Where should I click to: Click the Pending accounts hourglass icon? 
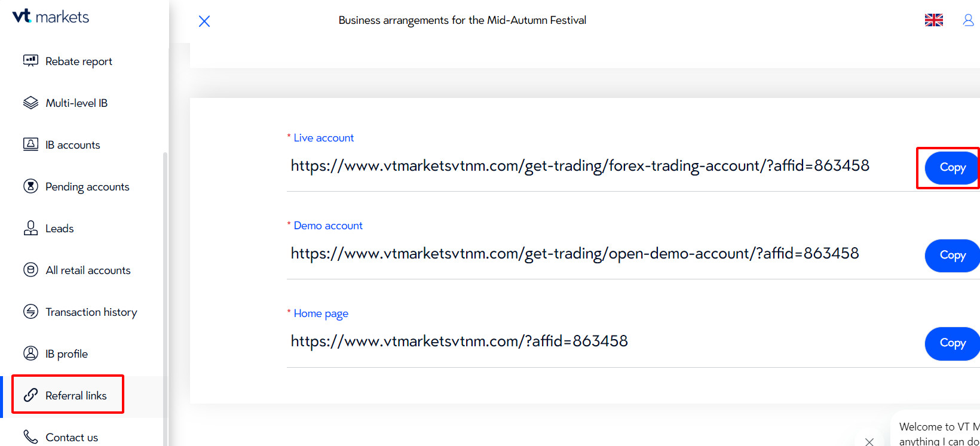tap(30, 186)
